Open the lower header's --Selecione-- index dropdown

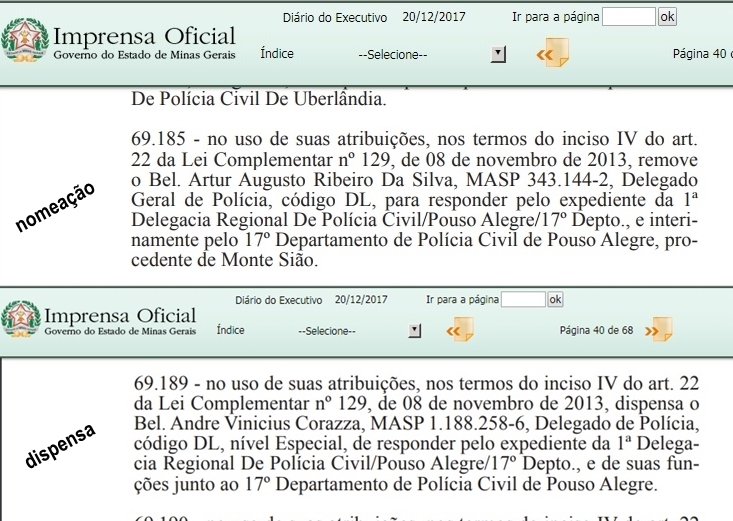click(x=329, y=330)
